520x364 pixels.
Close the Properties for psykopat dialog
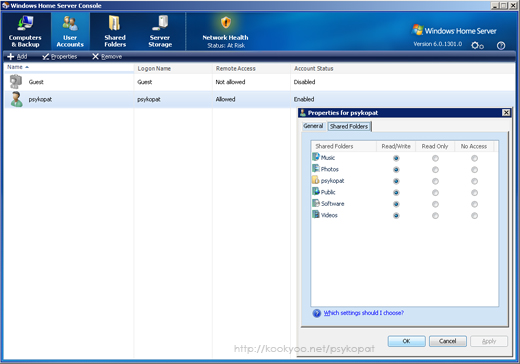[506, 113]
